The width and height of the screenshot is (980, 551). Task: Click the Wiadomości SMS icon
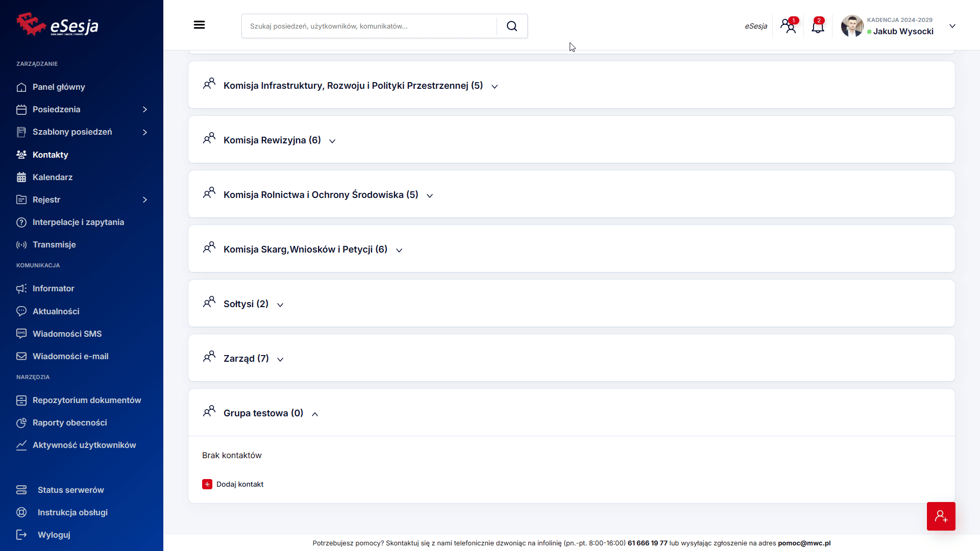click(x=21, y=334)
